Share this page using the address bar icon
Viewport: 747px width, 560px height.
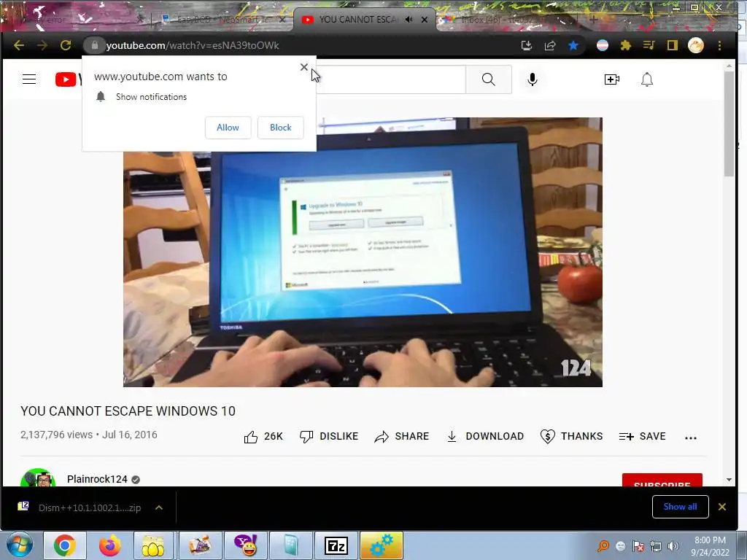point(550,45)
